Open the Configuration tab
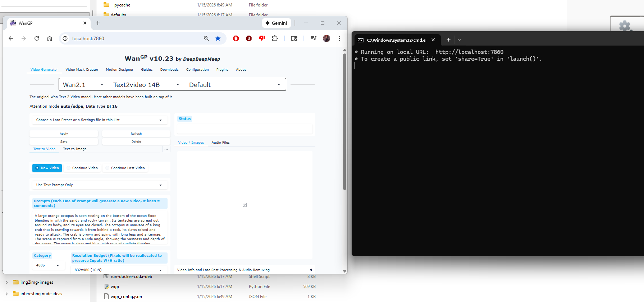 coord(197,70)
